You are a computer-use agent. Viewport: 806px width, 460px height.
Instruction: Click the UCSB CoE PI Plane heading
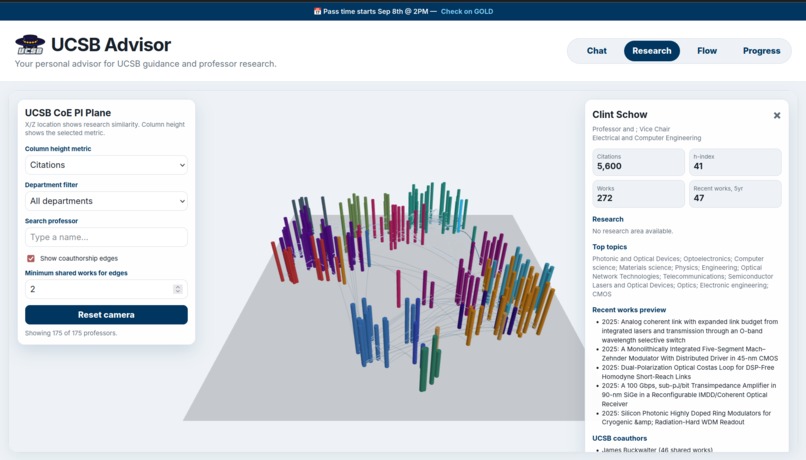point(68,113)
